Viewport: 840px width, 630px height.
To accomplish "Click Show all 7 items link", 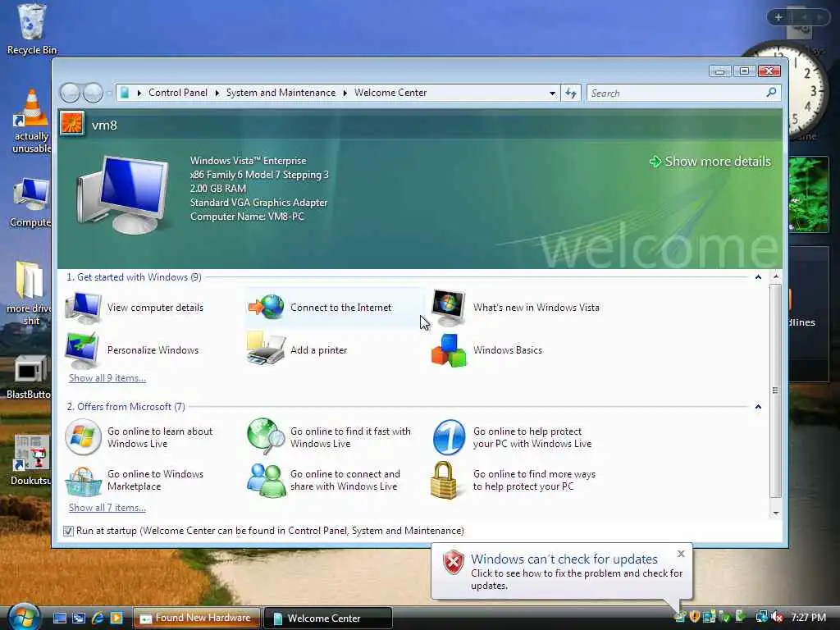I will (x=107, y=508).
